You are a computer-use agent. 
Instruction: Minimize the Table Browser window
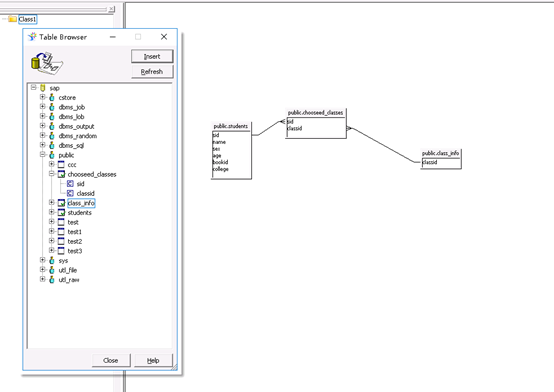tap(113, 37)
